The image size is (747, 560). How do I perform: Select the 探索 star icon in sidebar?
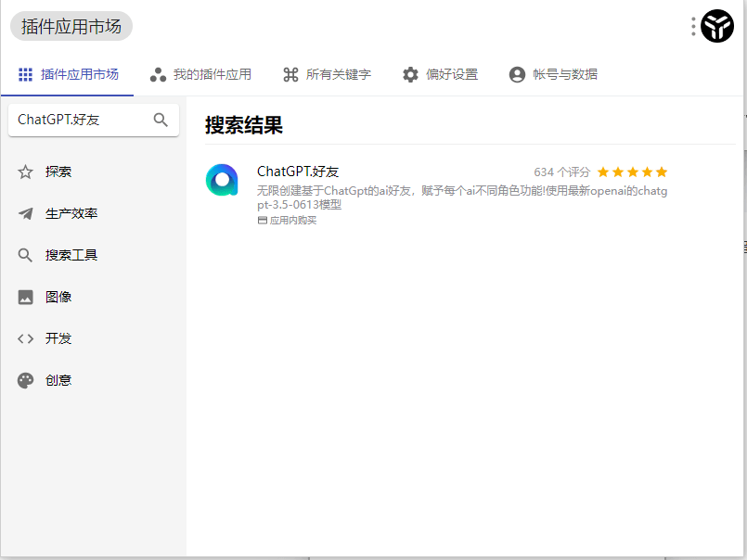(x=25, y=172)
